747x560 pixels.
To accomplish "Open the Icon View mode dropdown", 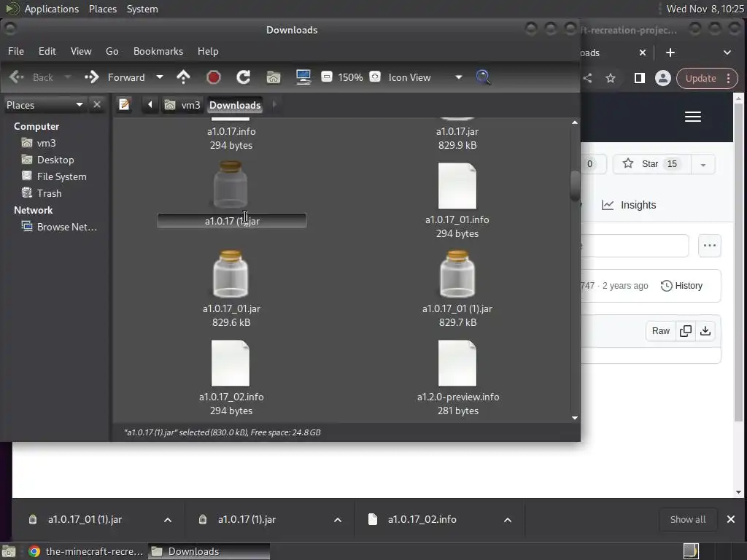I will click(425, 77).
